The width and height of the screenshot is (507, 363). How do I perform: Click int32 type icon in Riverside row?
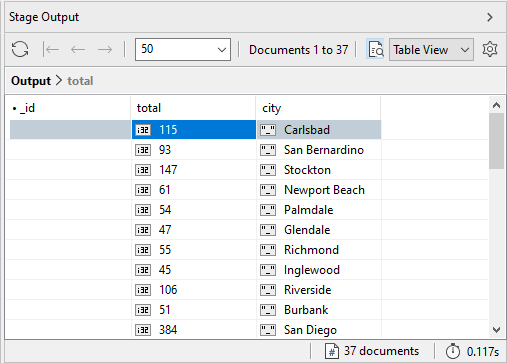tap(143, 290)
